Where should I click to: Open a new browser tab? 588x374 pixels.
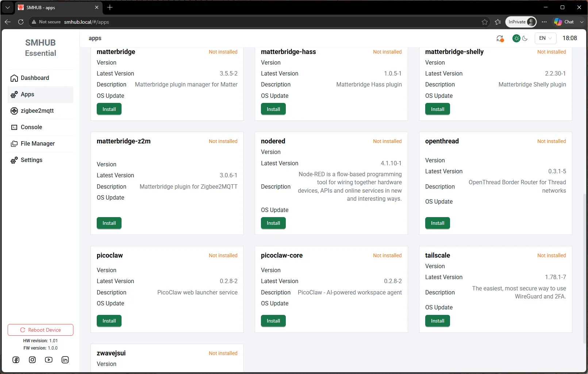coord(110,7)
